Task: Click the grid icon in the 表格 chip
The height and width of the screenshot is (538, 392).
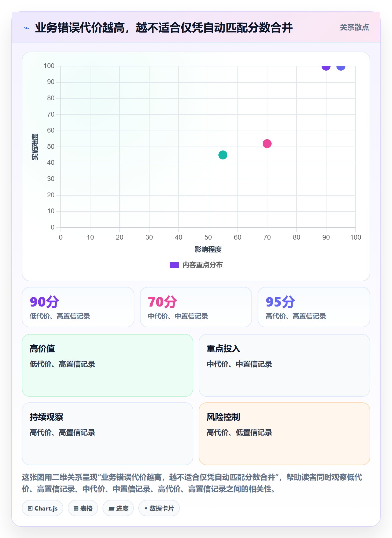Action: 76,509
